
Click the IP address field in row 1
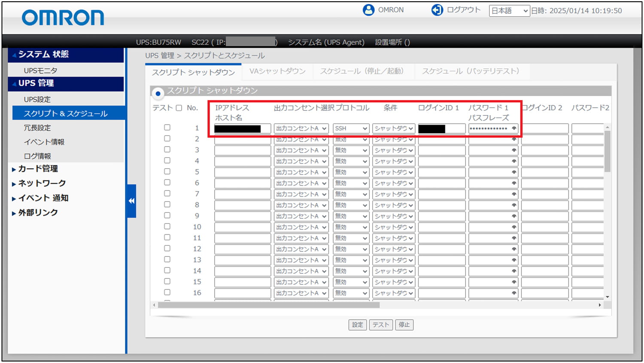pyautogui.click(x=243, y=128)
